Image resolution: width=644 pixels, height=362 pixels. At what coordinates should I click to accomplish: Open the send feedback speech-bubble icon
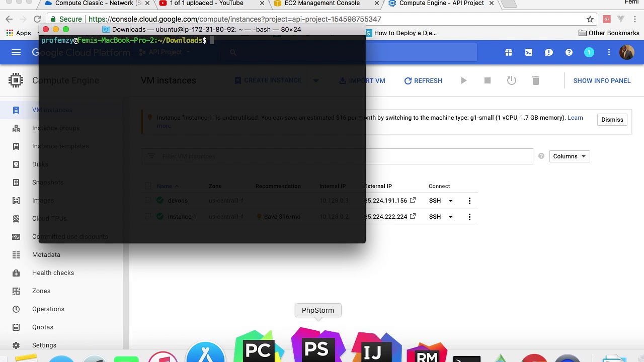pyautogui.click(x=549, y=52)
